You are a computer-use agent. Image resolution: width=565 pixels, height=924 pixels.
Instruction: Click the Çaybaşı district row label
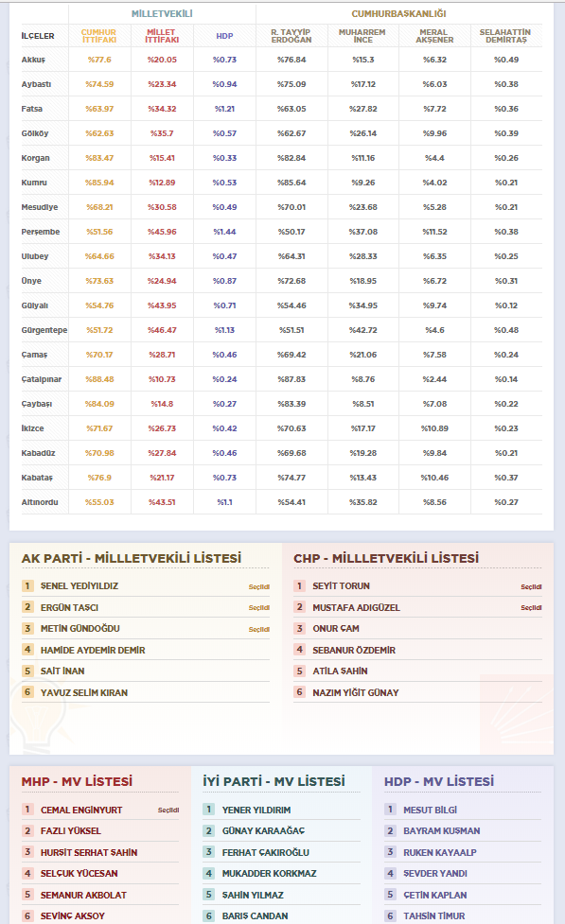tap(37, 404)
